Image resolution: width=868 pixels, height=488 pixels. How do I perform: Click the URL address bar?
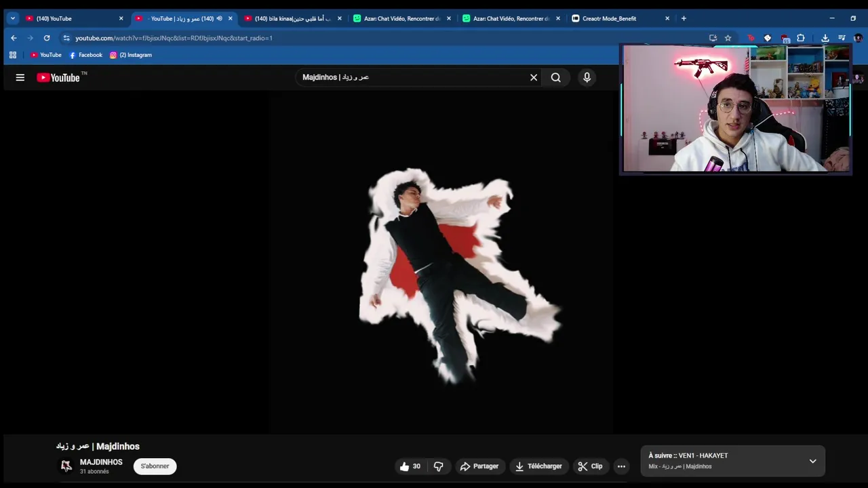tap(387, 38)
